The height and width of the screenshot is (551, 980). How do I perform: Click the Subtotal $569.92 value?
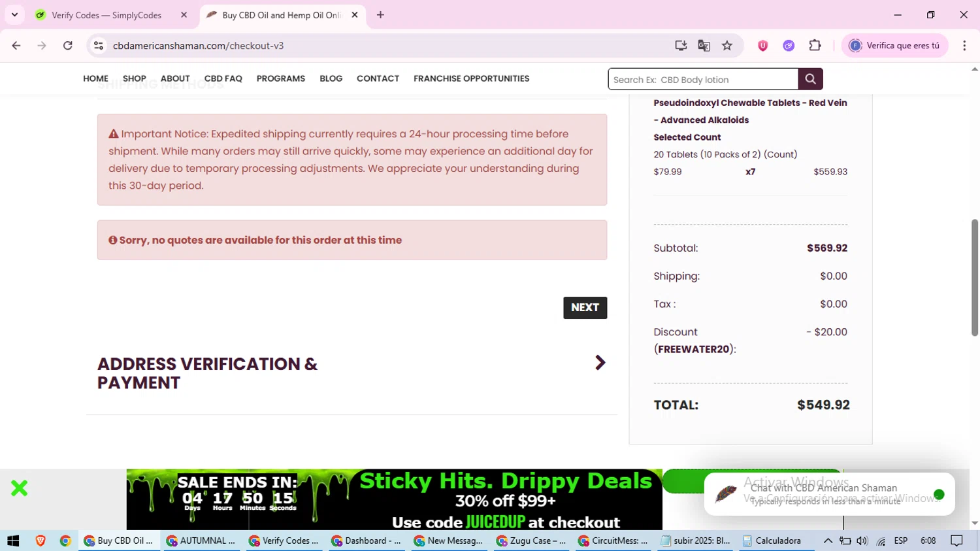[x=827, y=248]
